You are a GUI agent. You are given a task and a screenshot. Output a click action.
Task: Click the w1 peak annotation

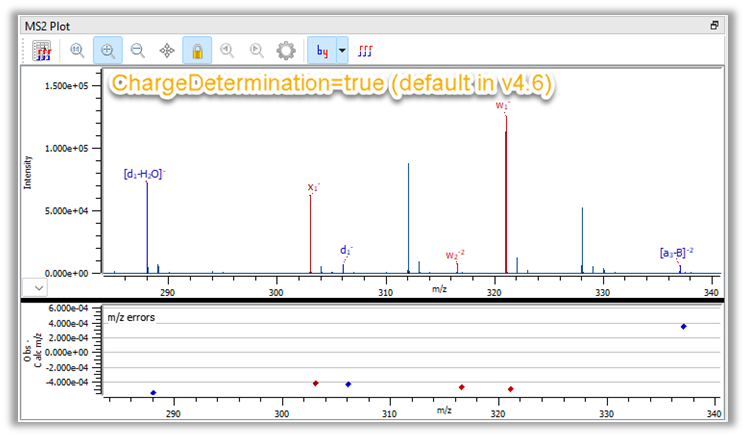(502, 105)
